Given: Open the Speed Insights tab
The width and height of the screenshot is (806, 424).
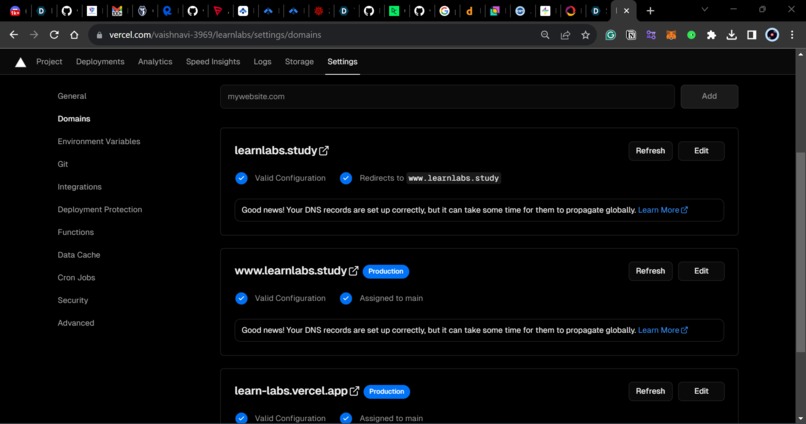Looking at the screenshot, I should tap(213, 62).
